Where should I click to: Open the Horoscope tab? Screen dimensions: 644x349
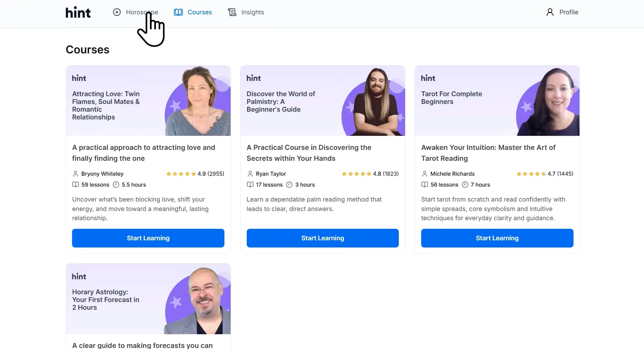(x=135, y=12)
